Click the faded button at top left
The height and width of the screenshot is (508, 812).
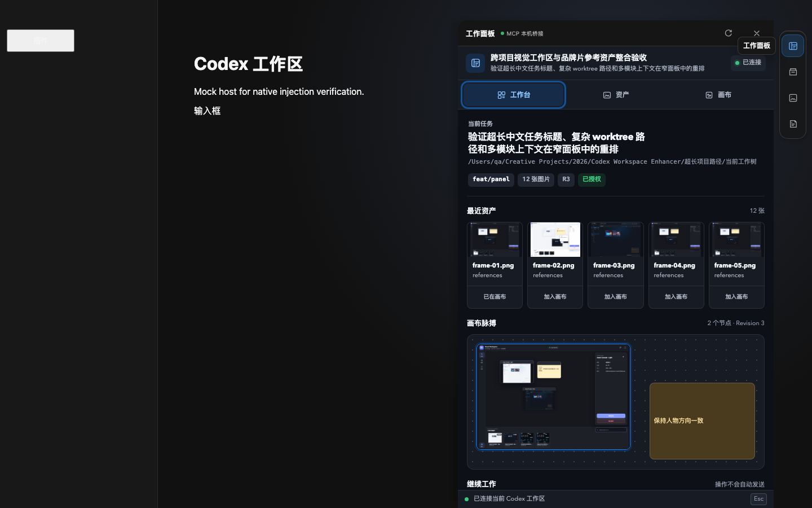(41, 41)
